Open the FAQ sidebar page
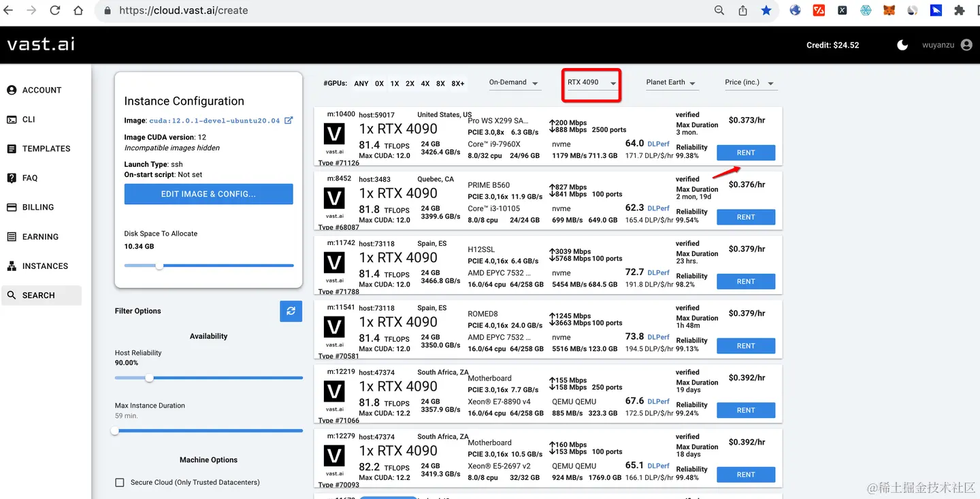The width and height of the screenshot is (980, 499). tap(42, 178)
